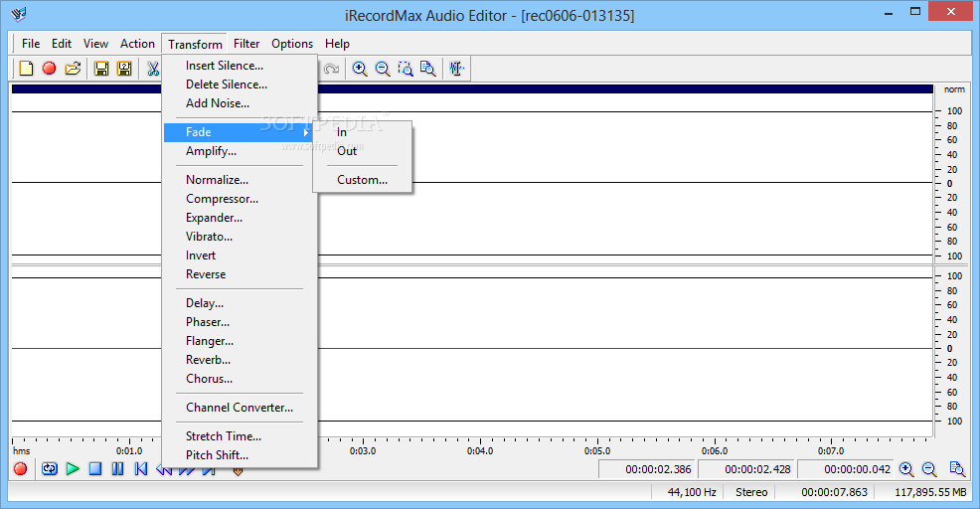This screenshot has height=509, width=980.
Task: Play audio with the green play button
Action: coord(73,468)
